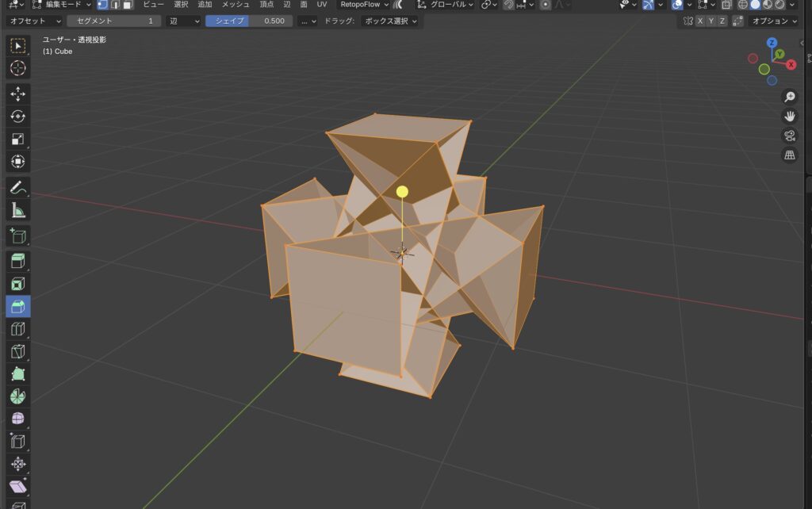Expand the shading options arrow
Viewport: 812px width, 509px height.
tap(792, 5)
